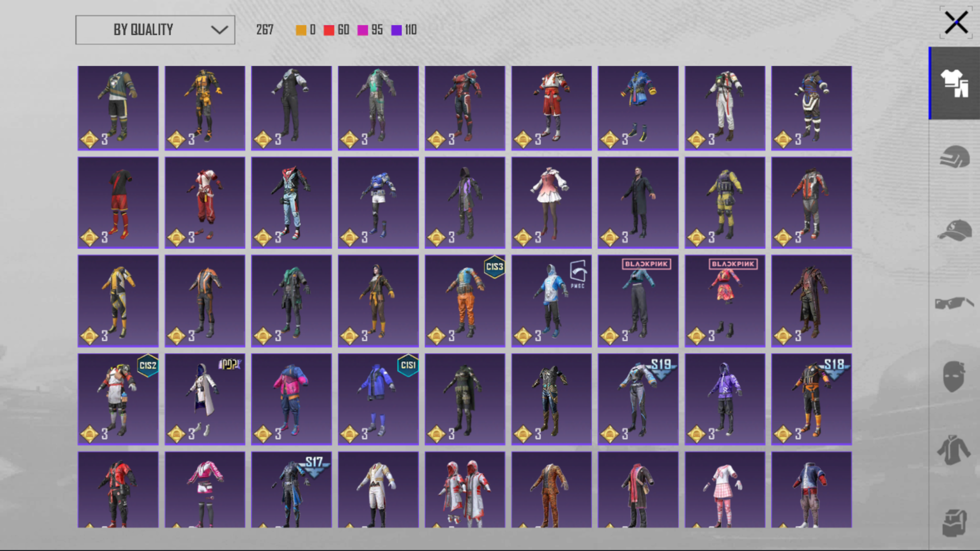Viewport: 980px width, 551px height.
Task: Select the BLACKPINK red dress outfit
Action: 725,301
